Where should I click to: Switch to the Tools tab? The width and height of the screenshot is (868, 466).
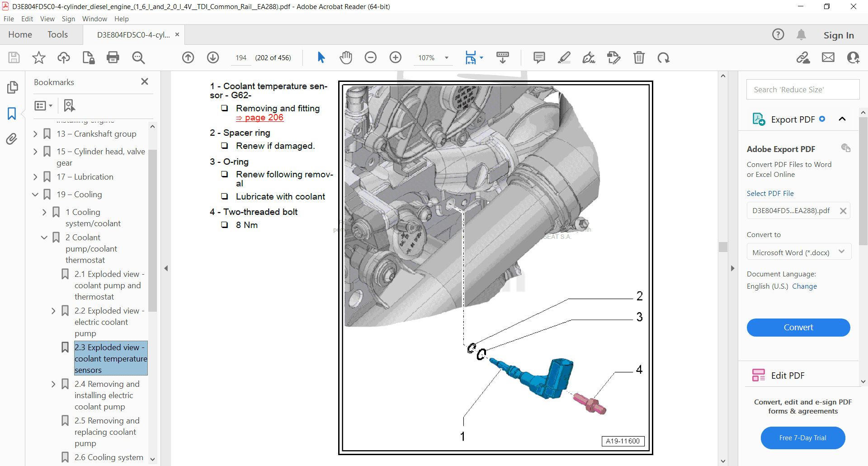tap(57, 35)
